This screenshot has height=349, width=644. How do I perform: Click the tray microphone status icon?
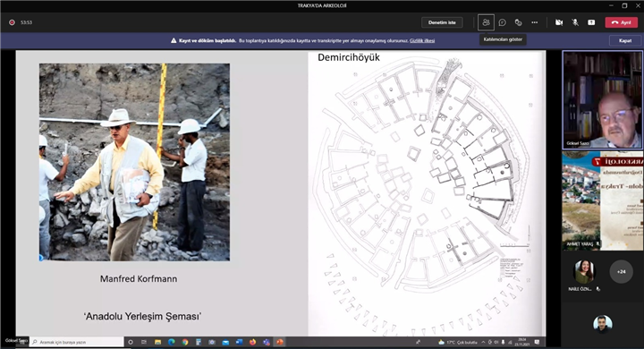503,342
